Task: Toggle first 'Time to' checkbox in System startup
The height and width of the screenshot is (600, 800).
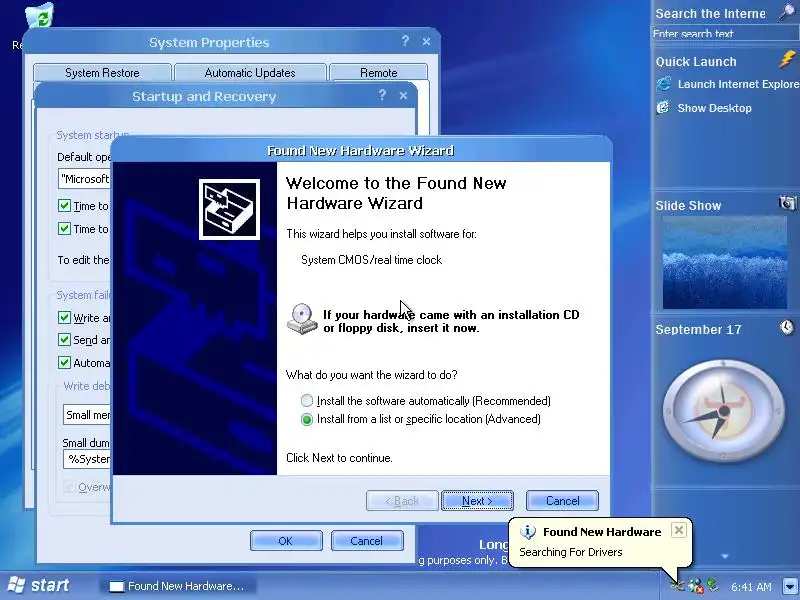Action: coord(64,206)
